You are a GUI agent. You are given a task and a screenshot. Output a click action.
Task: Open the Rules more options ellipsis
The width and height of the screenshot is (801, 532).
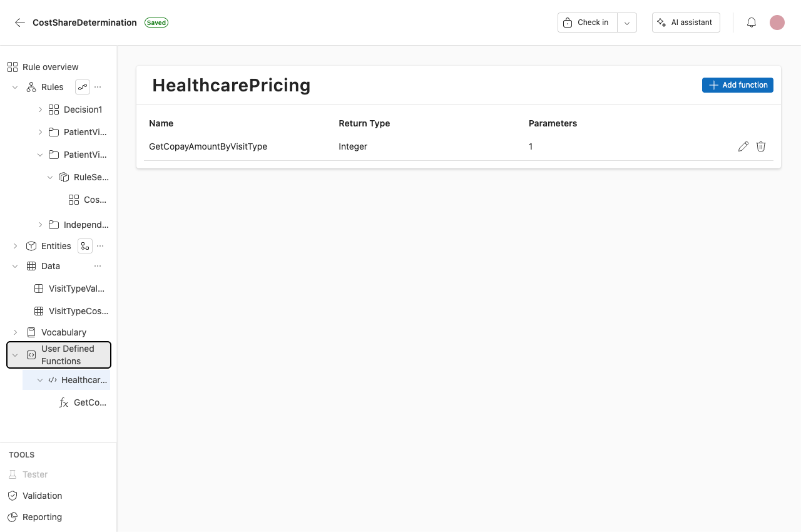coord(98,87)
